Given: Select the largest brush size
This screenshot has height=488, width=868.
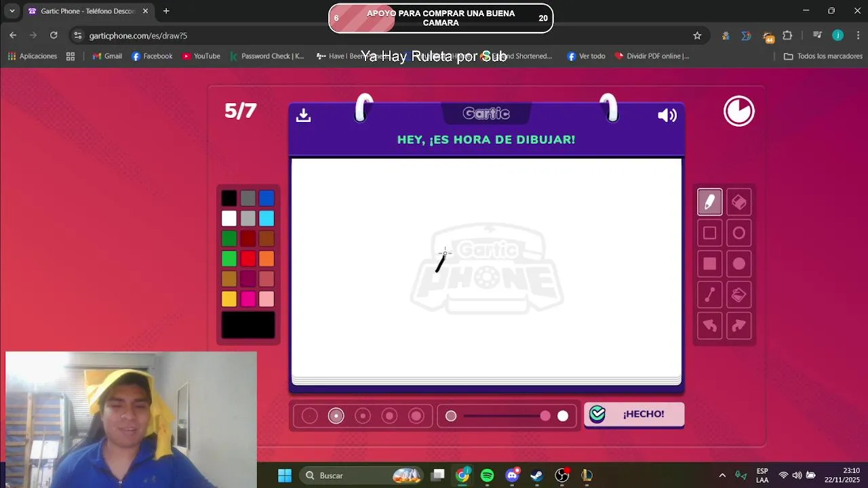Looking at the screenshot, I should pyautogui.click(x=416, y=416).
